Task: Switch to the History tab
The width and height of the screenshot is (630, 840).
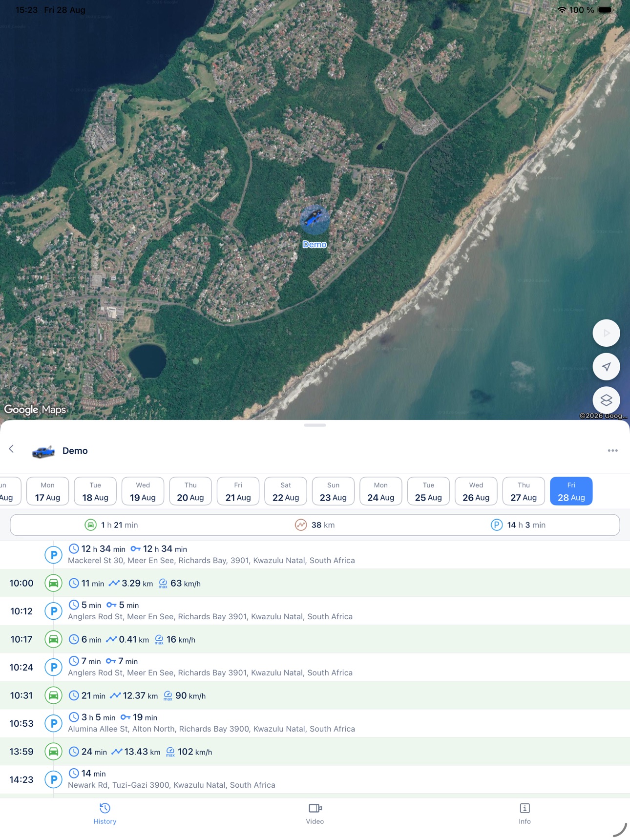Action: (105, 814)
